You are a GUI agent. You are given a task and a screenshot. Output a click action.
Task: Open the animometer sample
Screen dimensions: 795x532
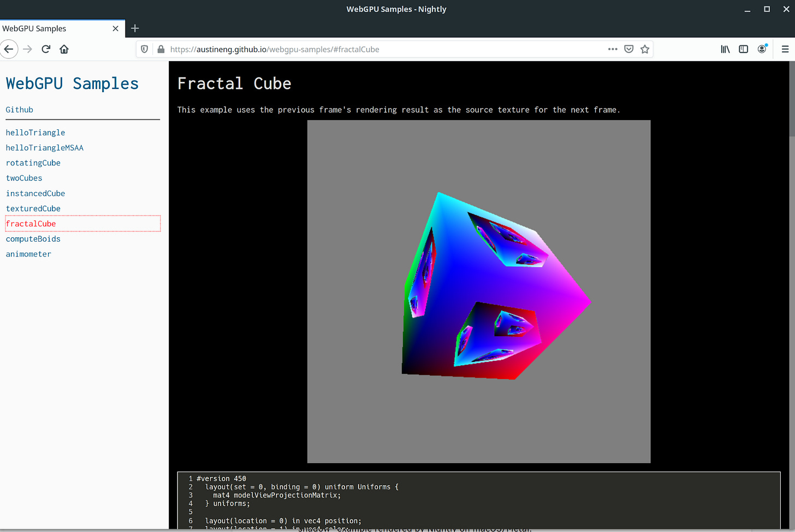tap(28, 254)
